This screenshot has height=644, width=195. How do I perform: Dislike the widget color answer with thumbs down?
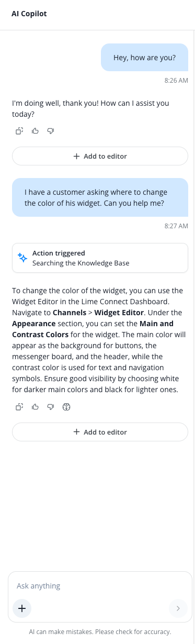pyautogui.click(x=51, y=407)
